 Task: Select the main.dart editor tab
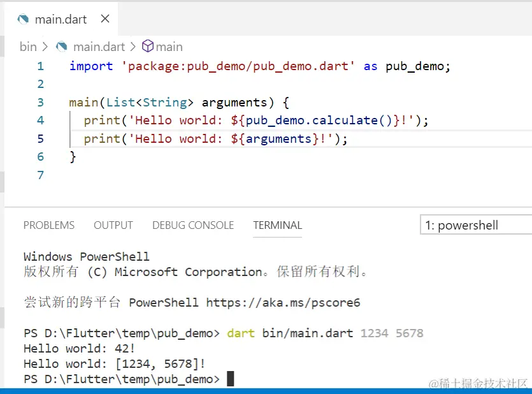click(x=61, y=19)
